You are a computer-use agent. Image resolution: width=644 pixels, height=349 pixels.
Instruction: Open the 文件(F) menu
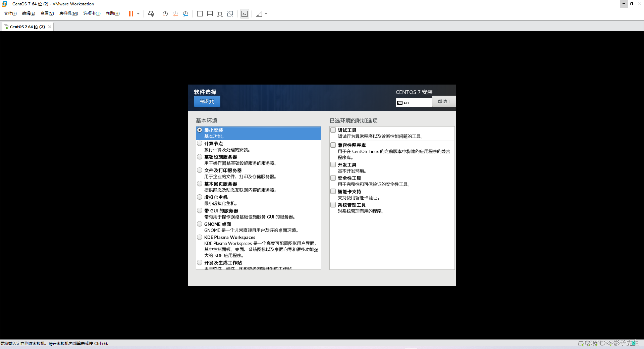(10, 13)
